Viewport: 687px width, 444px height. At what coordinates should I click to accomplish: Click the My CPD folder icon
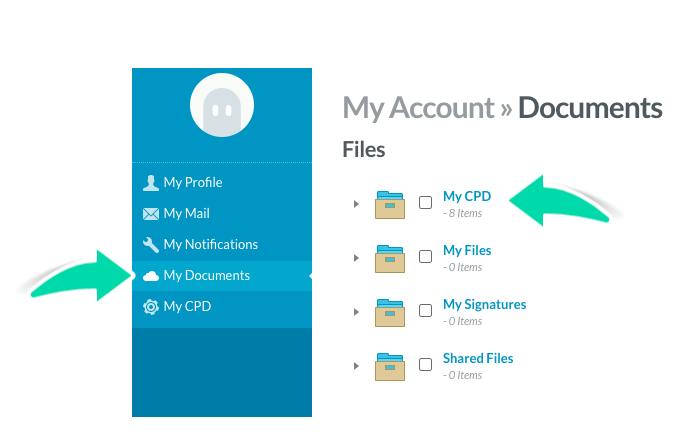click(390, 205)
